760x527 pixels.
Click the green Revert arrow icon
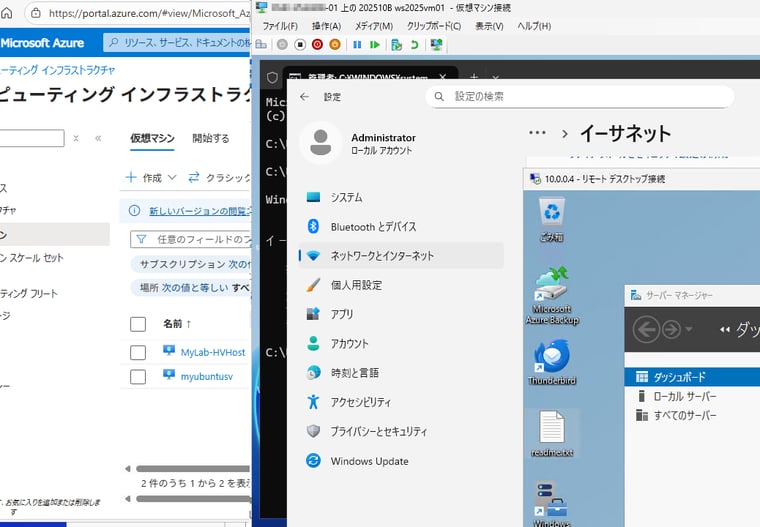[x=414, y=45]
